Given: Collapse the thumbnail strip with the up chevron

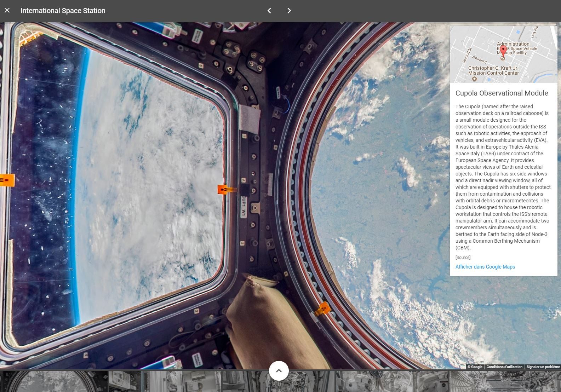Looking at the screenshot, I should click(x=279, y=371).
